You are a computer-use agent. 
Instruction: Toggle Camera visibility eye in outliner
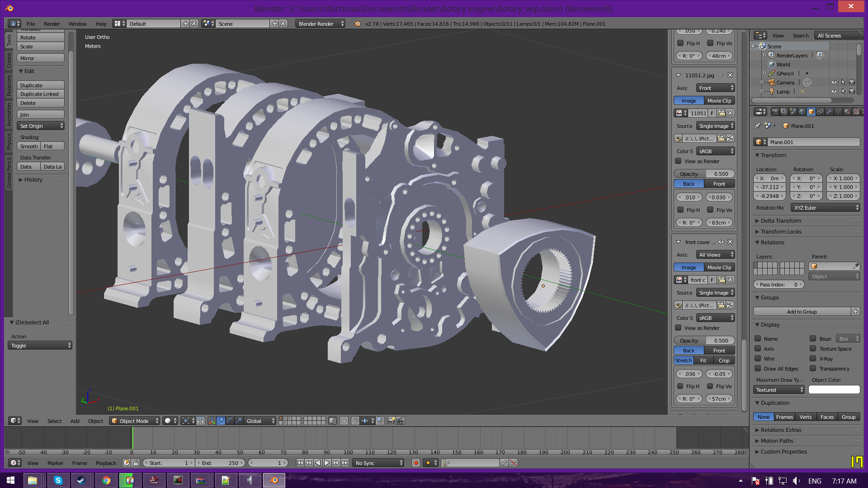pyautogui.click(x=834, y=82)
